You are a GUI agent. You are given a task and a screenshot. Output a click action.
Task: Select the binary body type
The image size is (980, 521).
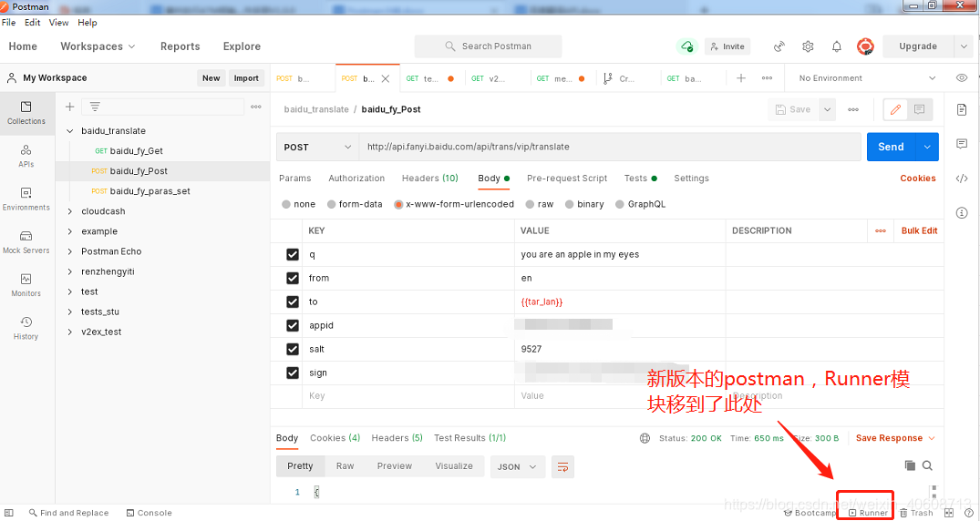pos(570,204)
